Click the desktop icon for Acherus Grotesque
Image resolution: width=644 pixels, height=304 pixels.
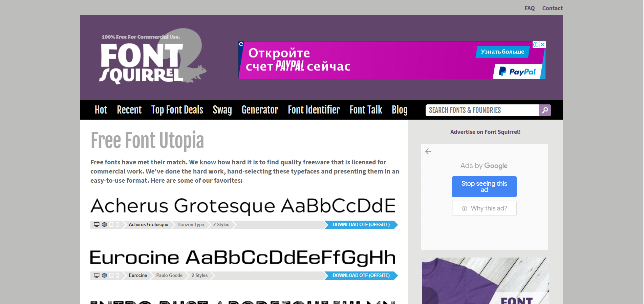pos(96,224)
